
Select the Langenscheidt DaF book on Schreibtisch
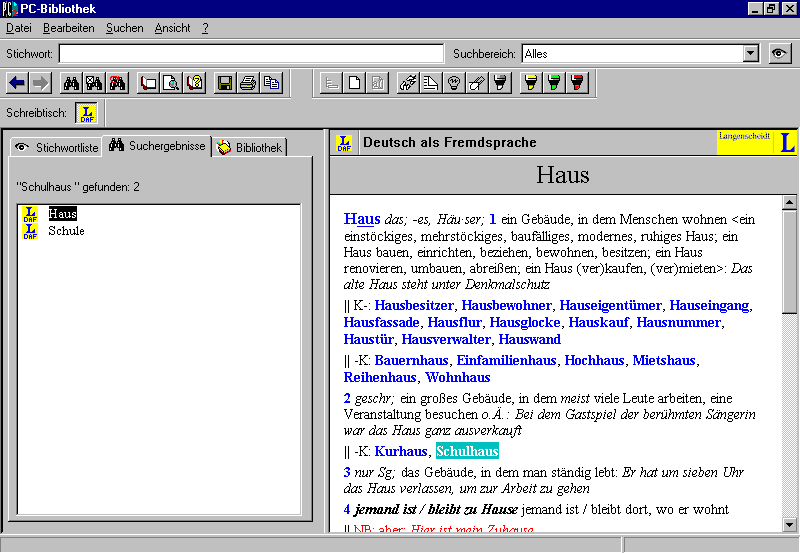point(87,114)
